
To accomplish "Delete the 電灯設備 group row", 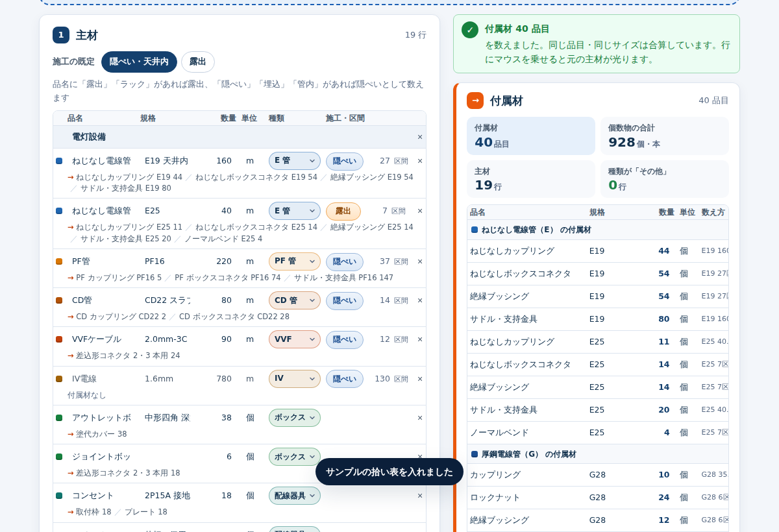I will tap(420, 137).
